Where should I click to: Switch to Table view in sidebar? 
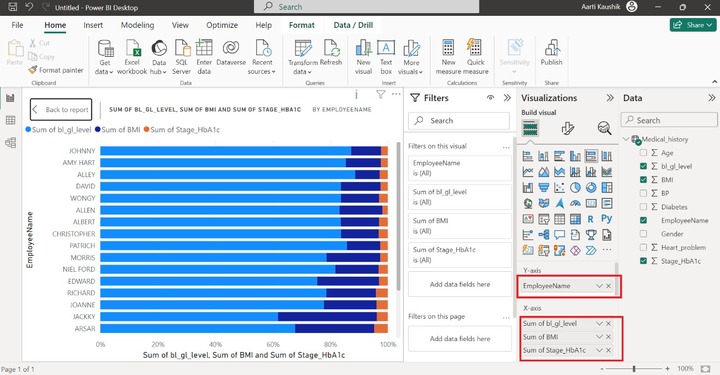point(10,120)
